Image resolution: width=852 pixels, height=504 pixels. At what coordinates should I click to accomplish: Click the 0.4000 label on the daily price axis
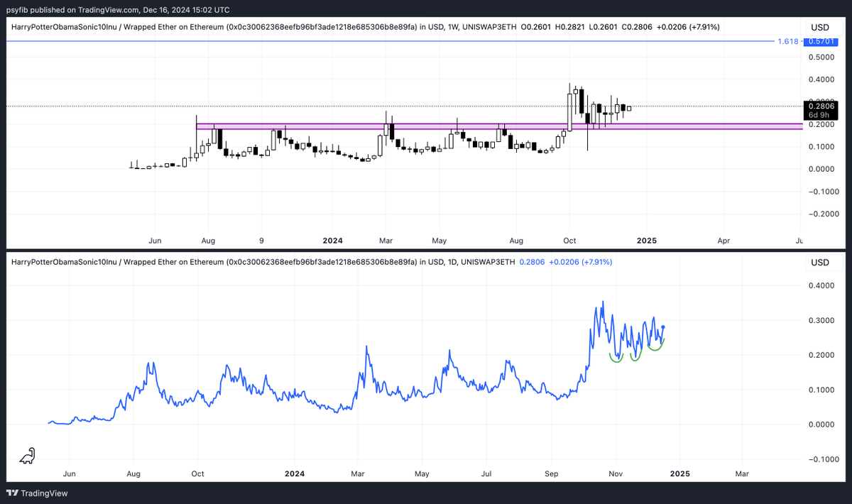(x=823, y=285)
